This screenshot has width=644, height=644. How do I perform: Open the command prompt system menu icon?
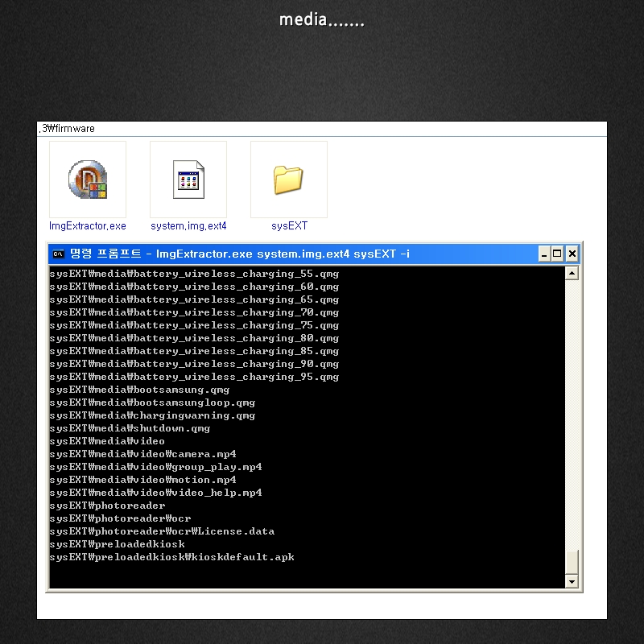tap(59, 254)
